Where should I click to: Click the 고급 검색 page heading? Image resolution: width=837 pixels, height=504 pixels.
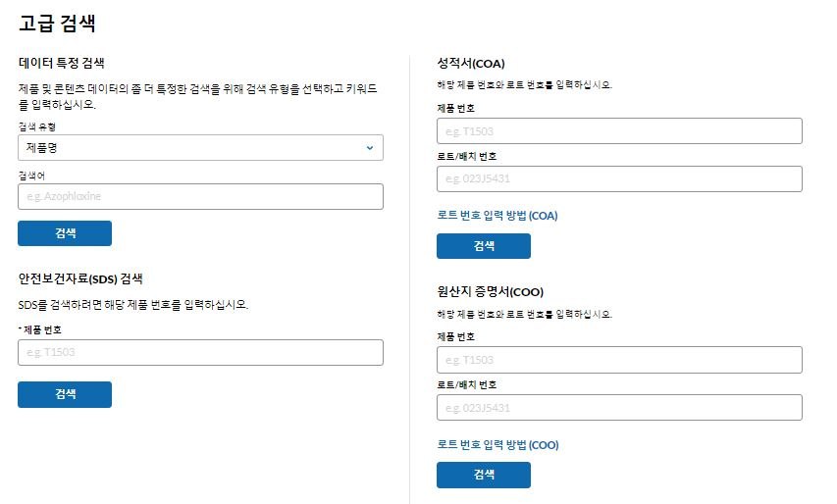57,24
